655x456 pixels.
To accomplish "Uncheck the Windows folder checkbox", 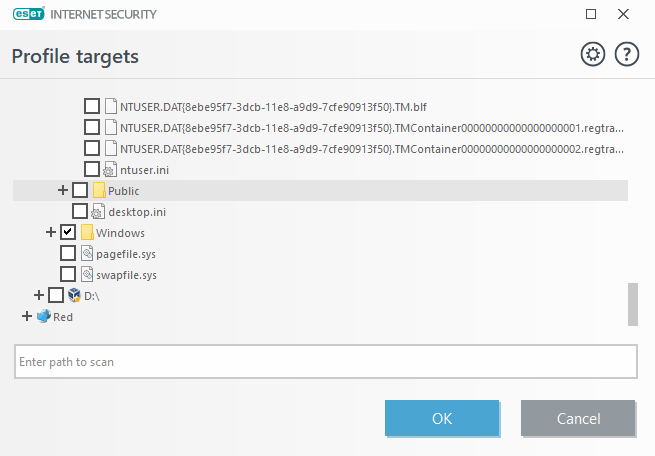I will (68, 232).
